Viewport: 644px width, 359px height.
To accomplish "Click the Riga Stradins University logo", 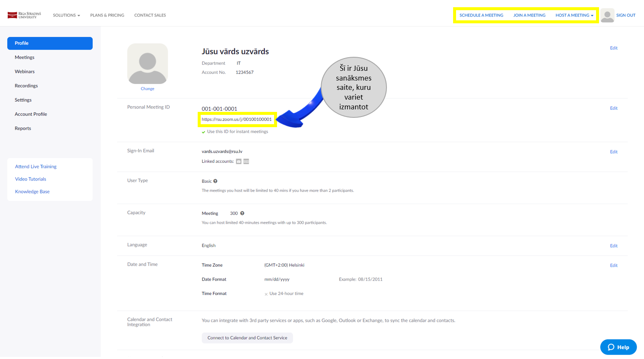I will tap(24, 15).
